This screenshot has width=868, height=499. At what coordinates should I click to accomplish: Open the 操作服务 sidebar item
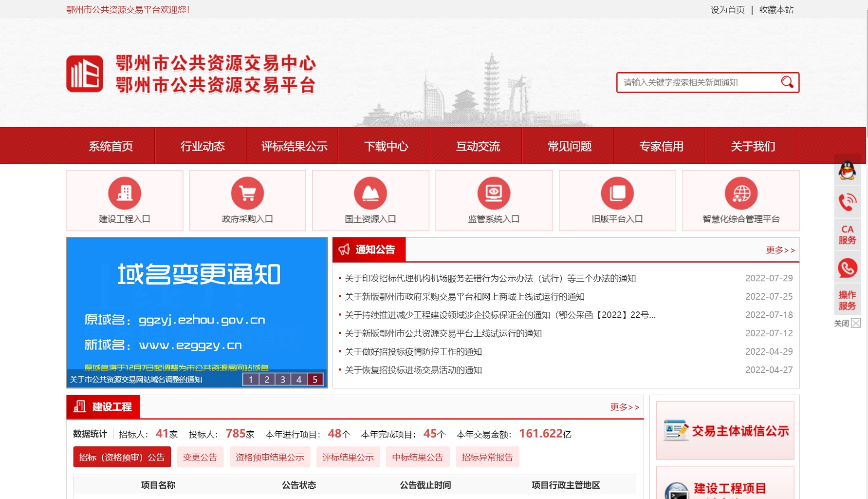848,301
